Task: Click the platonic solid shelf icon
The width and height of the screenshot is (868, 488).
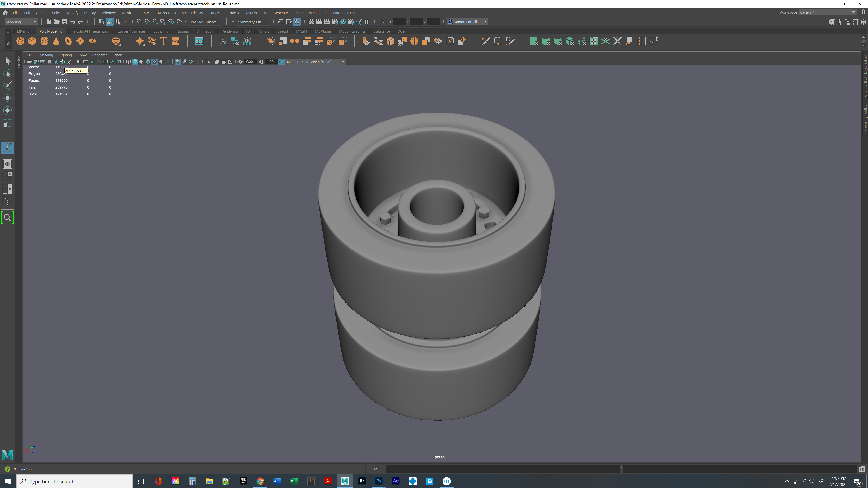Action: coord(116,41)
